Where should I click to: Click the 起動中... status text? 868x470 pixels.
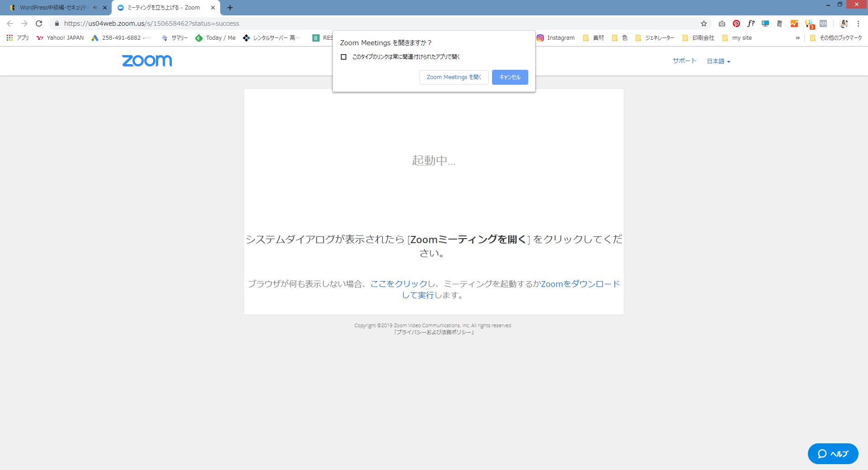click(434, 160)
